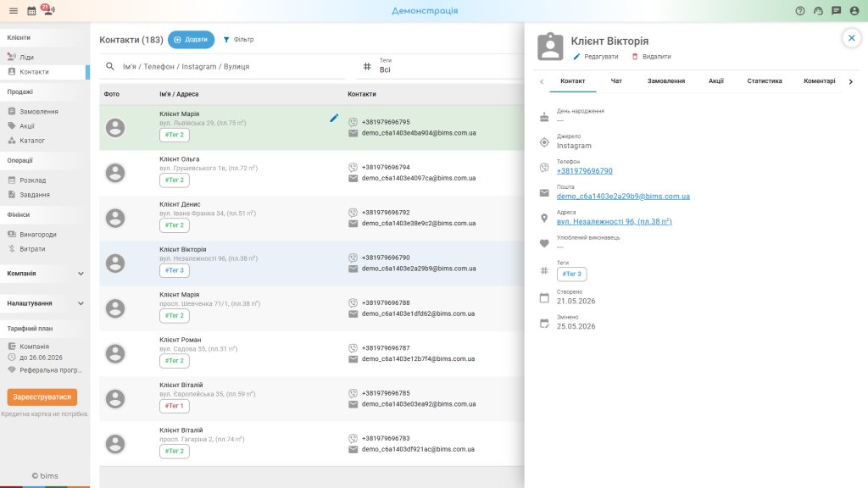The width and height of the screenshot is (868, 488).
Task: Open the calendar icon in top bar
Action: click(x=31, y=10)
